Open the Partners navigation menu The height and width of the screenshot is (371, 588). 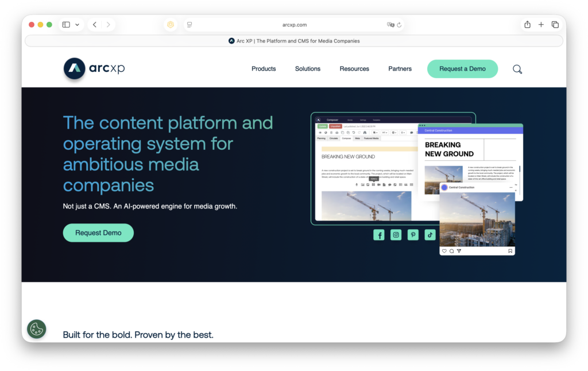point(400,69)
